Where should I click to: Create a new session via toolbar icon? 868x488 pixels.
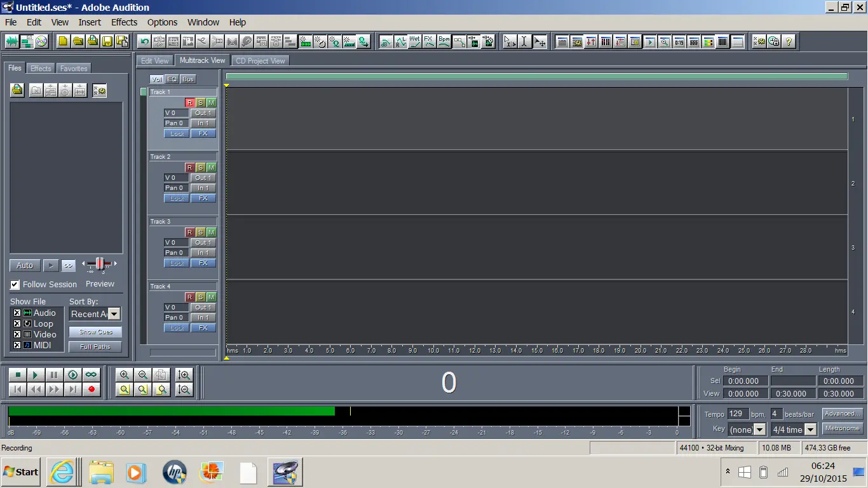[x=63, y=42]
